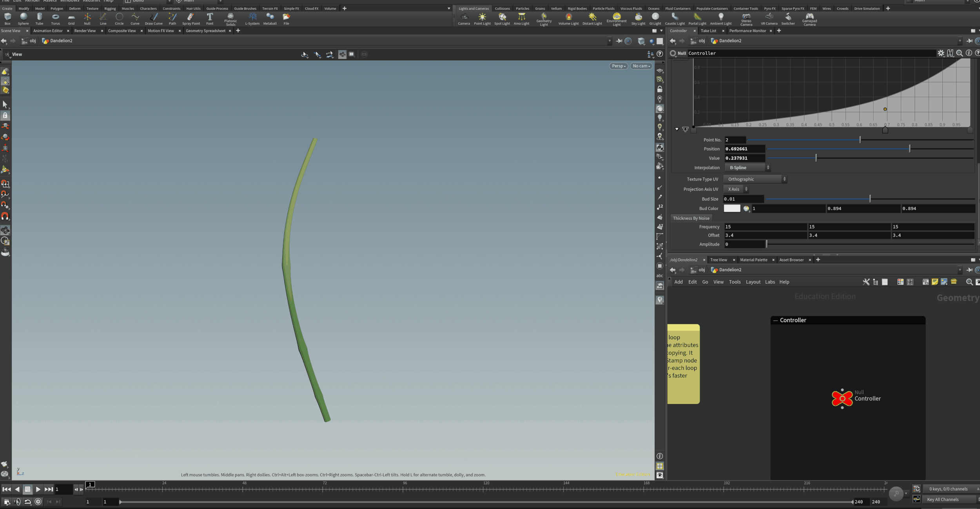Open the Metaball tool on the shelf

click(x=270, y=18)
